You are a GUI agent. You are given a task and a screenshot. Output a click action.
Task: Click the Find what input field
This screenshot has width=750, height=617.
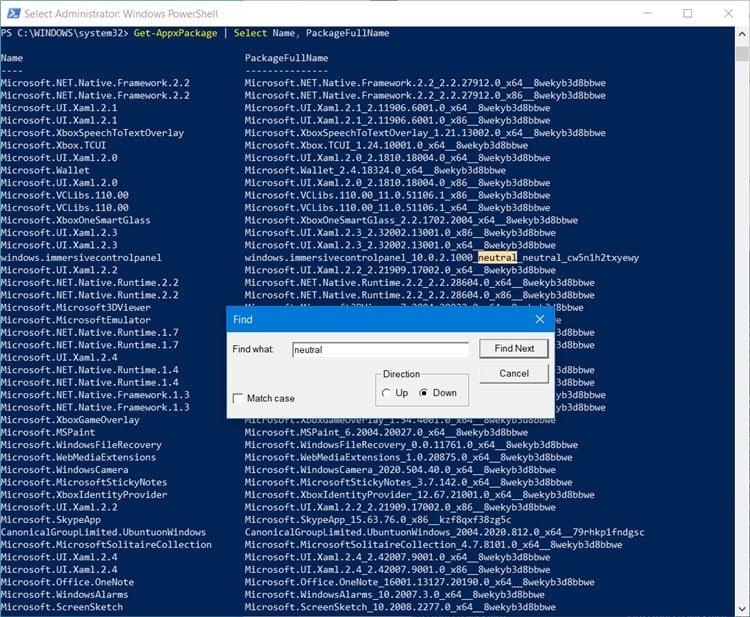pos(380,350)
